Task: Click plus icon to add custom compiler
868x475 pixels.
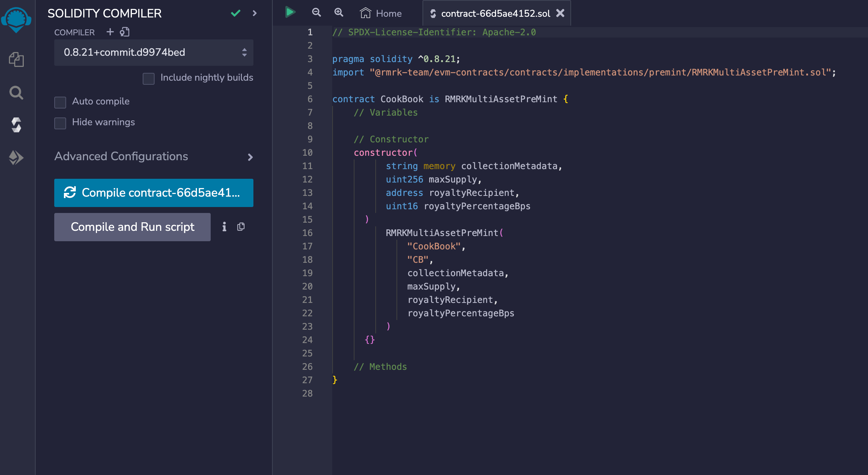Action: (x=110, y=32)
